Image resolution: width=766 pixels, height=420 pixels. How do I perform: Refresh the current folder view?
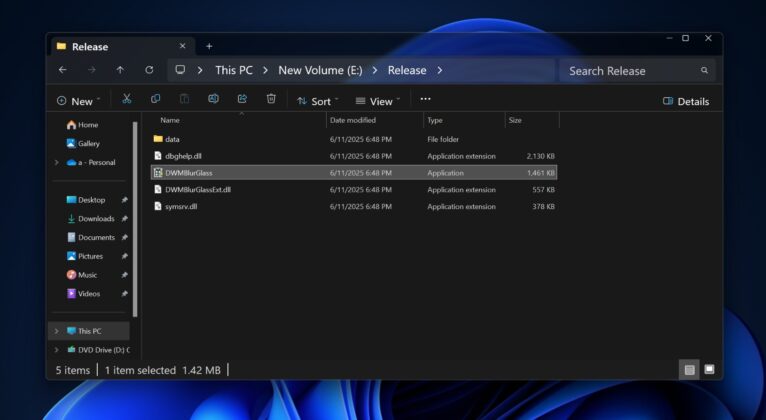[x=149, y=70]
